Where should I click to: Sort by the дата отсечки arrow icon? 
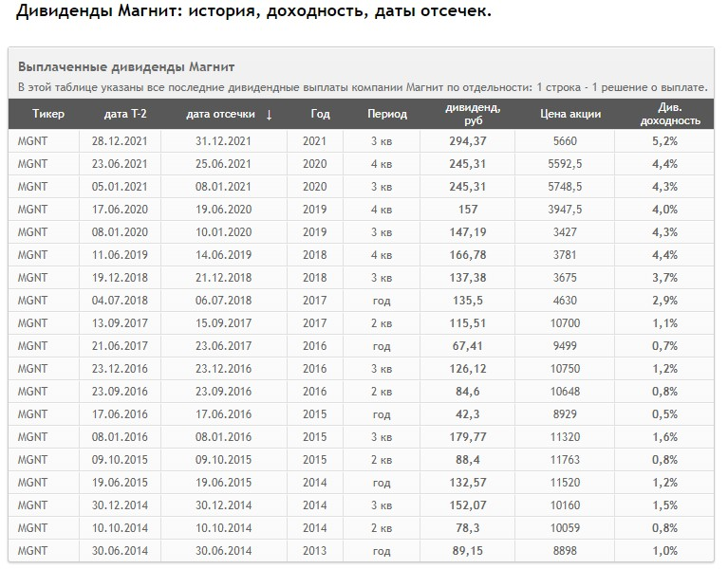pyautogui.click(x=269, y=115)
